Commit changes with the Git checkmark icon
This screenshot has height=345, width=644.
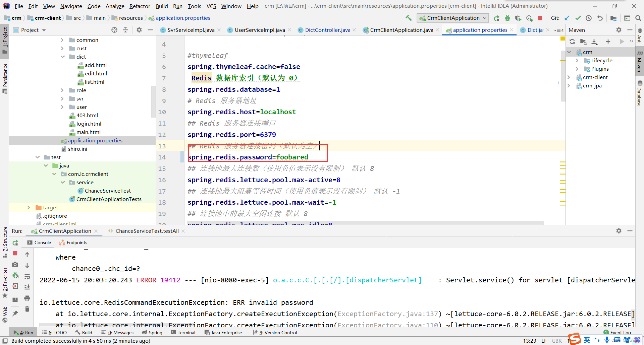tap(578, 18)
